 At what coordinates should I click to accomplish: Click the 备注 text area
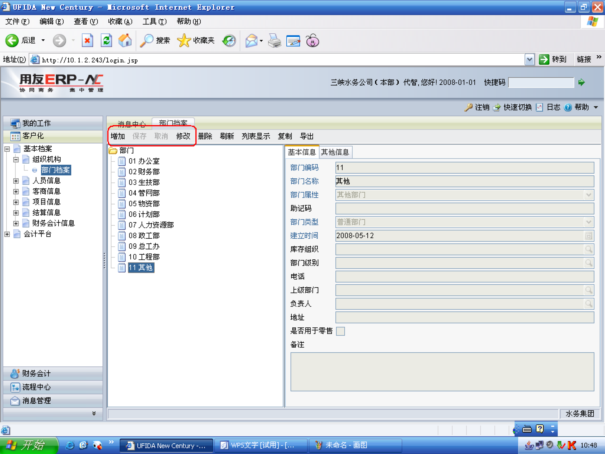point(442,372)
